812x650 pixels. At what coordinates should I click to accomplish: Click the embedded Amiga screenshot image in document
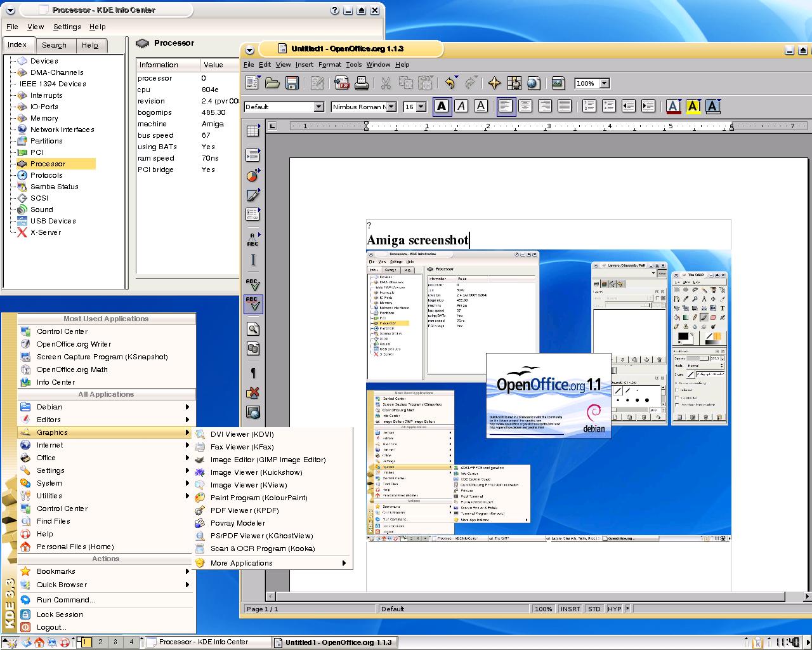click(549, 396)
